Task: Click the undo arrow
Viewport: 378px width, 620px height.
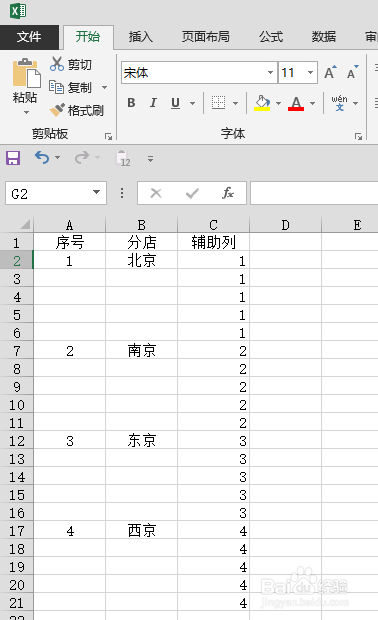Action: tap(42, 157)
